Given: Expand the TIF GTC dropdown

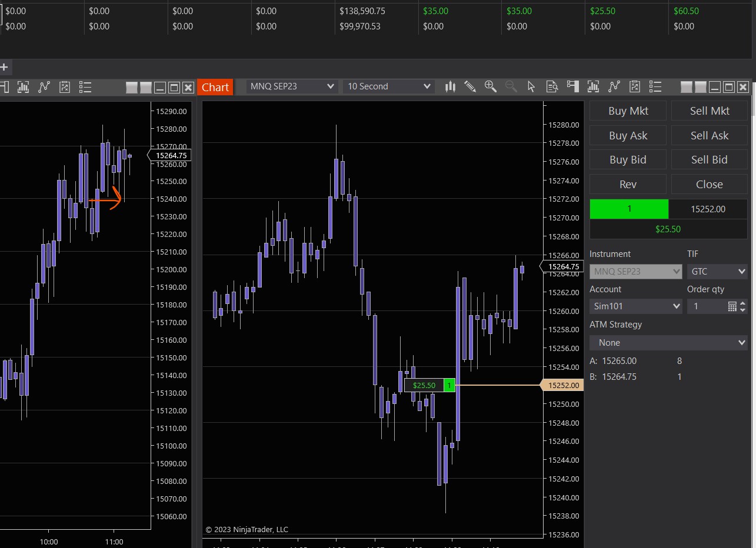Looking at the screenshot, I should [x=717, y=272].
